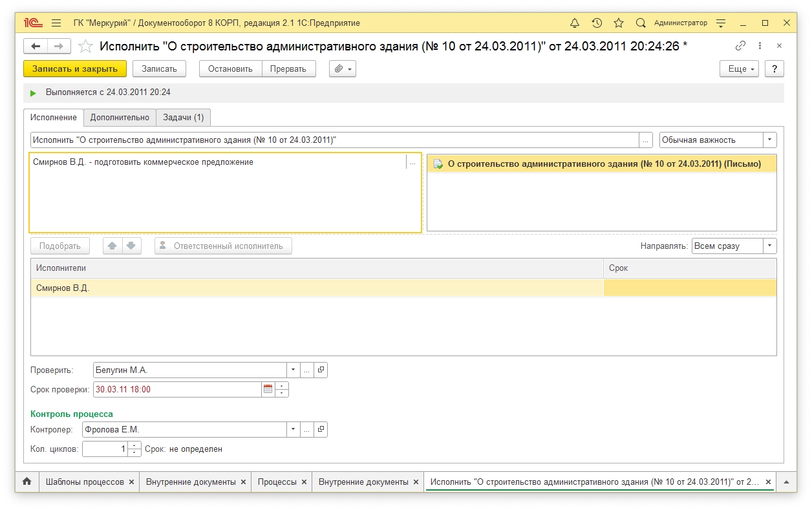Open ellipsis in the description text area
Viewport: 812px width, 510px height.
(413, 162)
